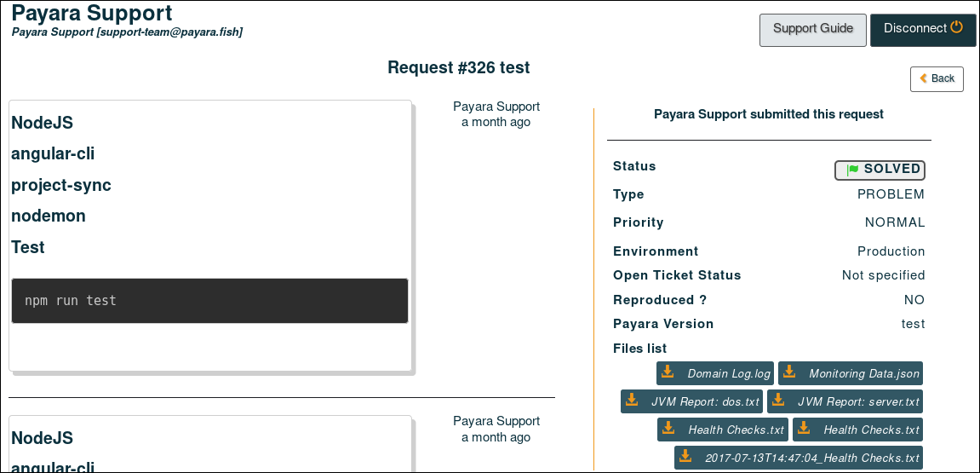Open the Support Guide
Image resolution: width=980 pixels, height=473 pixels.
click(812, 30)
